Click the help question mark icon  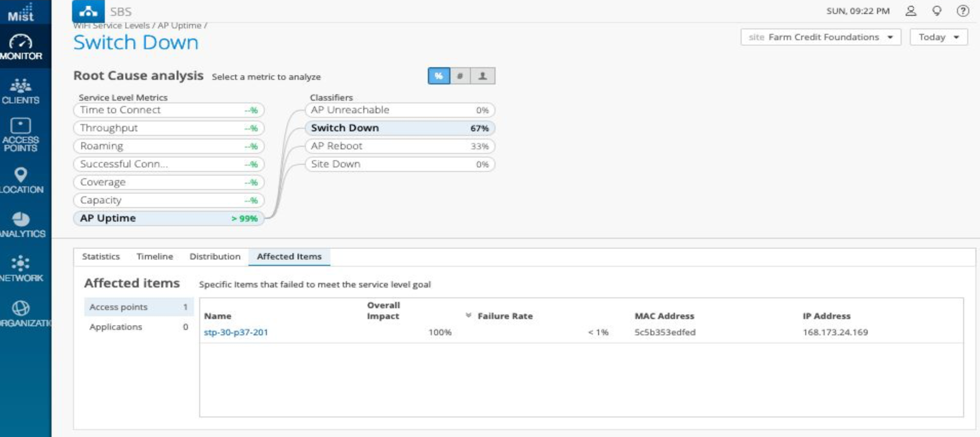(x=963, y=11)
